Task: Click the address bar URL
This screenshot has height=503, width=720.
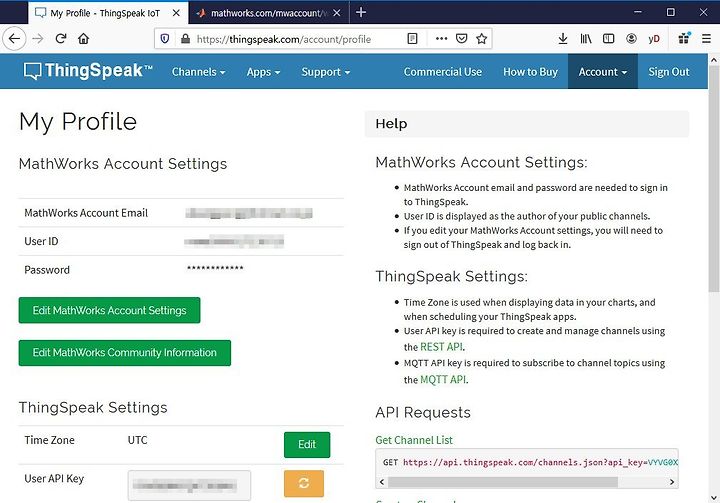Action: (x=284, y=39)
